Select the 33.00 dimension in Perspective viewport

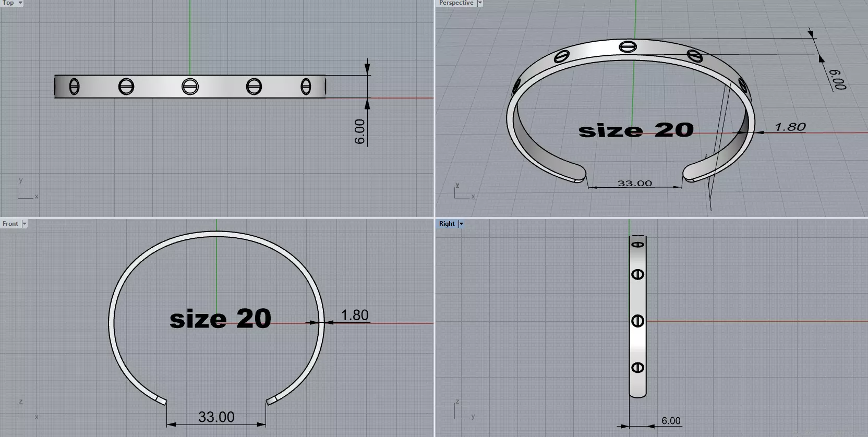click(635, 184)
